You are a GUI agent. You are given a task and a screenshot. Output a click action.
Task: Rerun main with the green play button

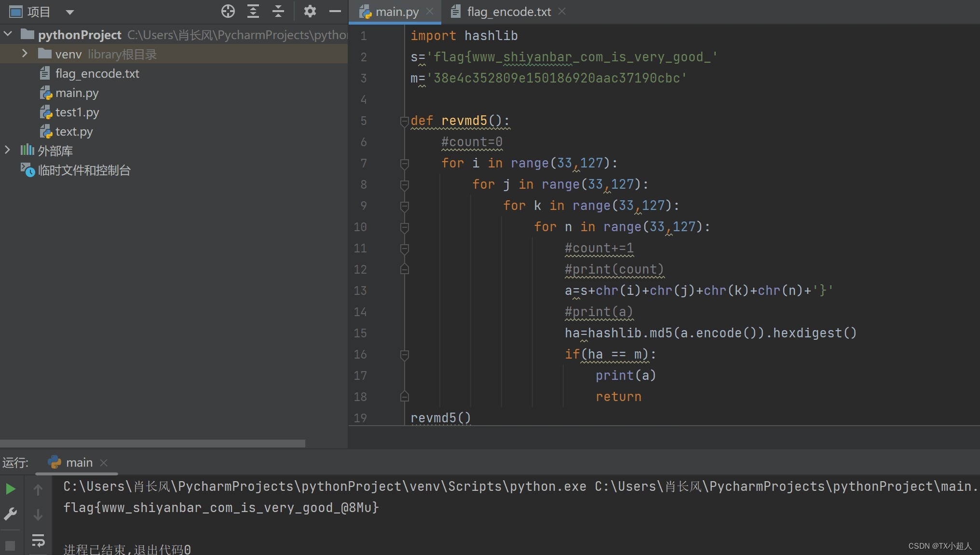coord(10,489)
